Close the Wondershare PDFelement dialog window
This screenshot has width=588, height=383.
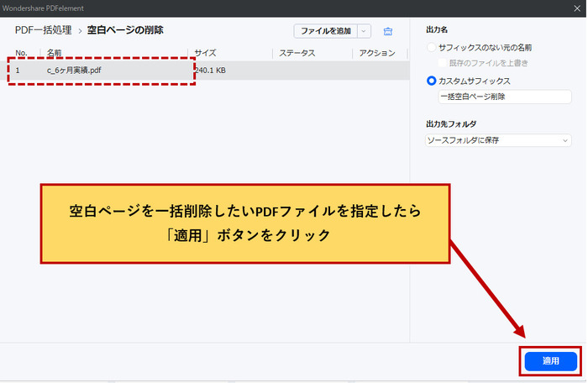click(577, 8)
